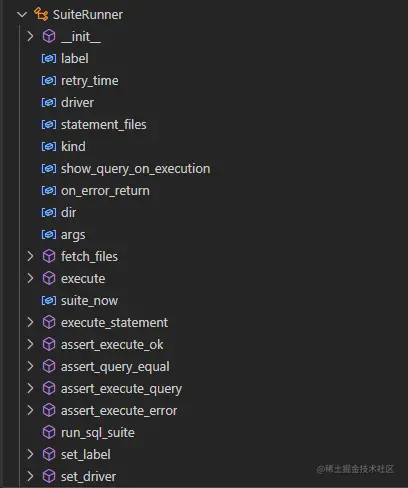The image size is (408, 488).
Task: Expand the execute method
Action: 30,278
